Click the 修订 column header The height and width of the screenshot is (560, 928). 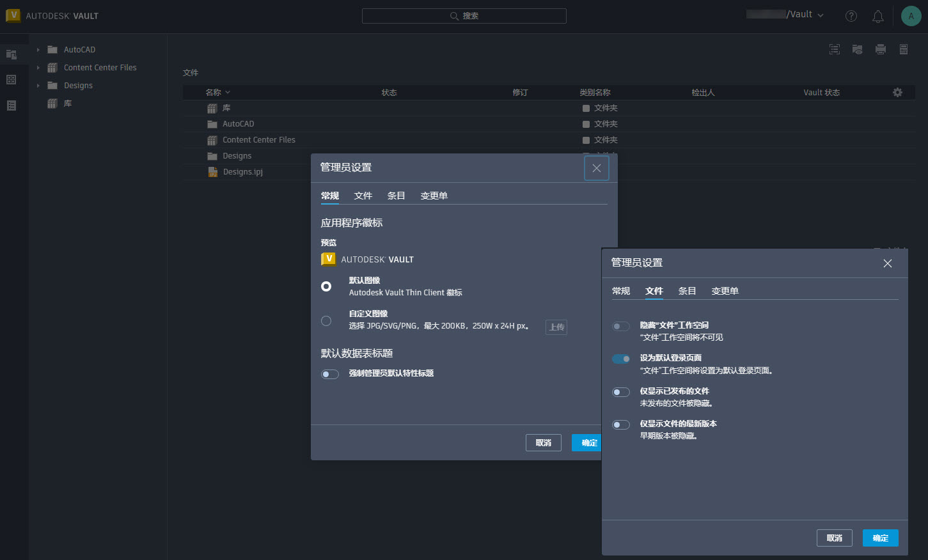520,93
